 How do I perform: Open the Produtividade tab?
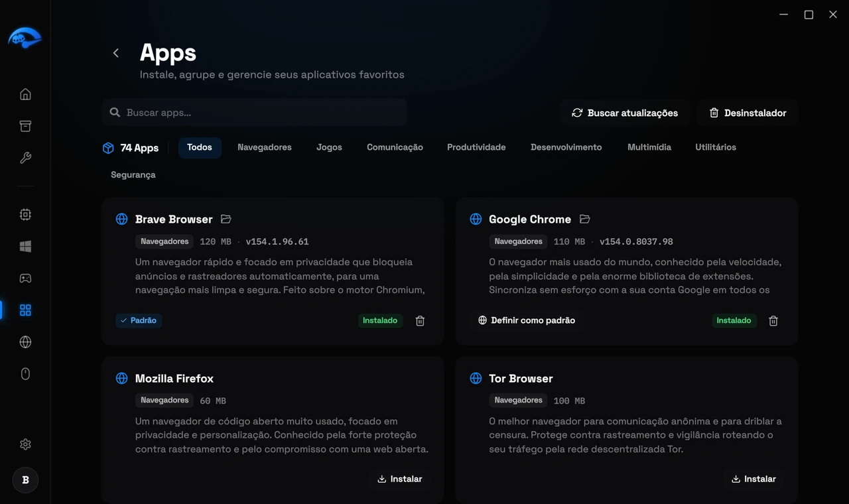tap(476, 147)
